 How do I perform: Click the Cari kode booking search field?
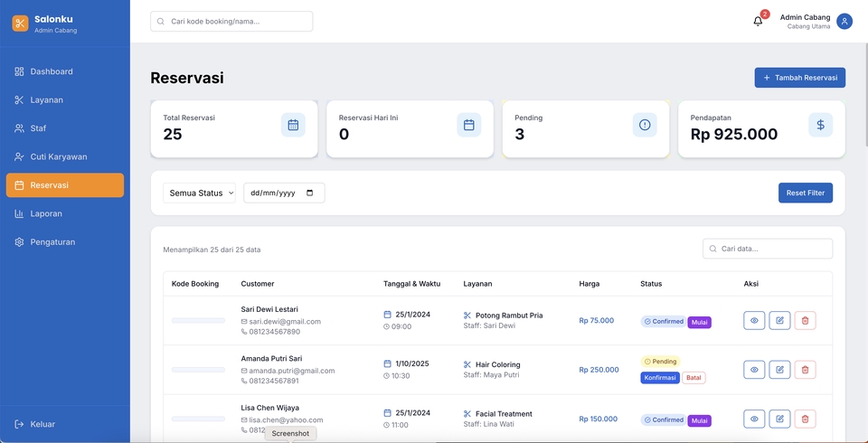click(x=232, y=21)
